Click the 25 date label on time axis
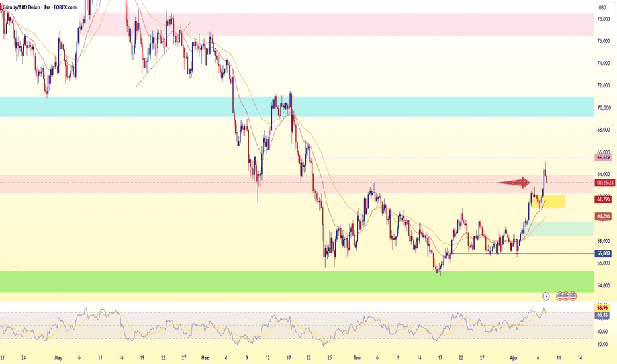The height and width of the screenshot is (364, 617). click(x=330, y=357)
